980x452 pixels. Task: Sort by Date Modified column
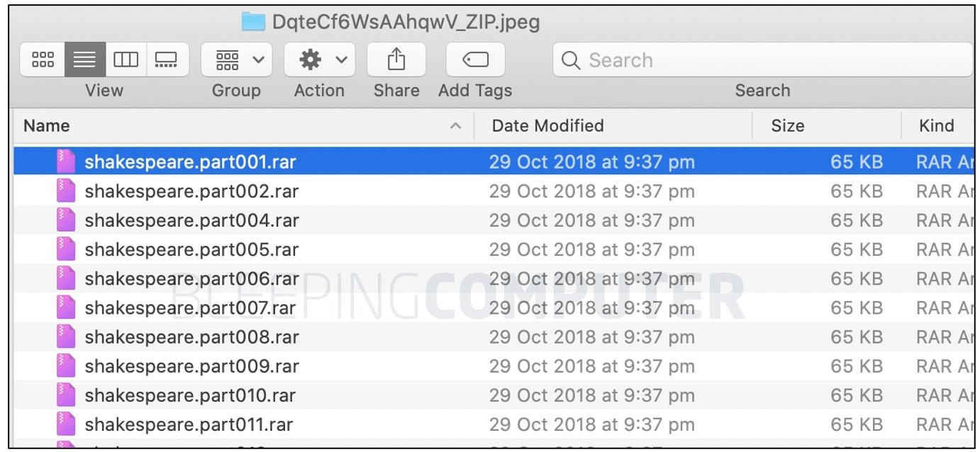point(547,126)
